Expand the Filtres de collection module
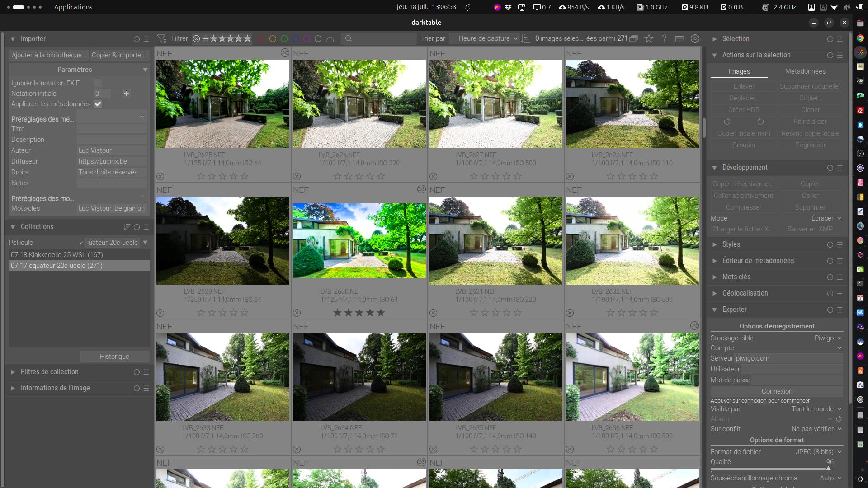Screen dimensions: 868x488 (x=50, y=372)
